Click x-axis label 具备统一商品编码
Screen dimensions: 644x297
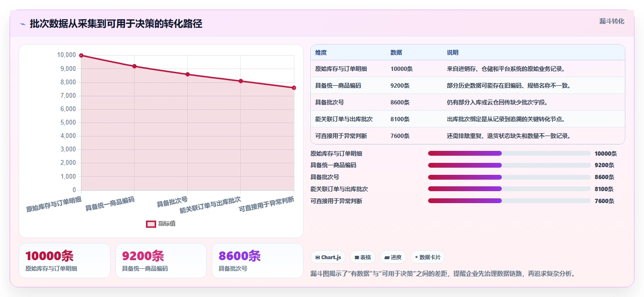(110, 204)
